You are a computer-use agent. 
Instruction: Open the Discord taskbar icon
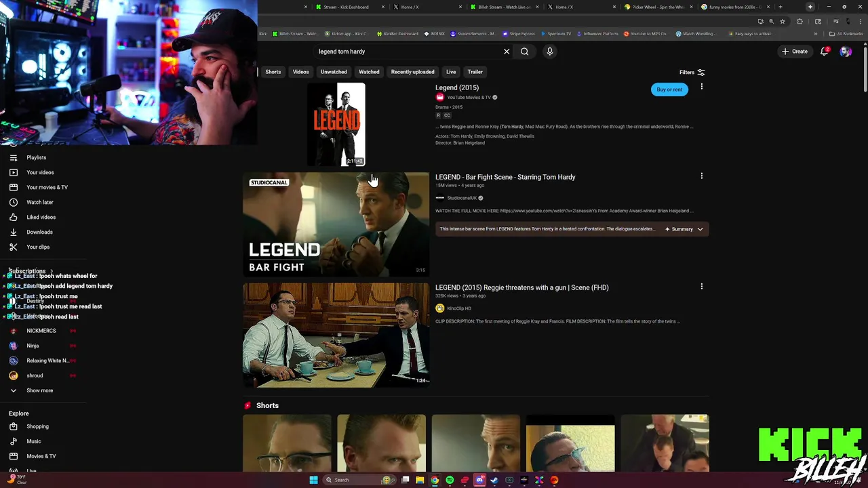pos(479,480)
